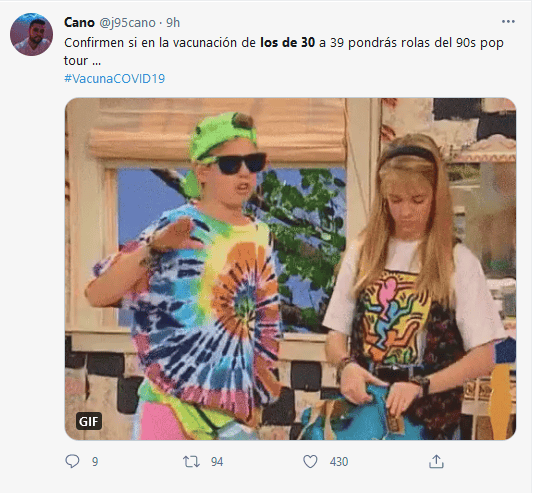Click the retweet arrows icon
Viewport: 535px width, 493px height.
[191, 462]
